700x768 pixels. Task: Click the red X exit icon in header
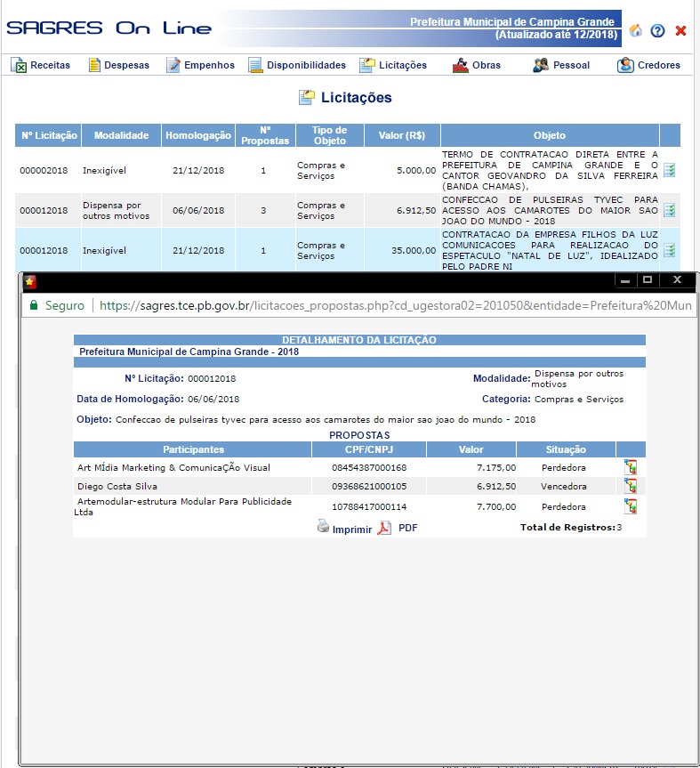(680, 31)
